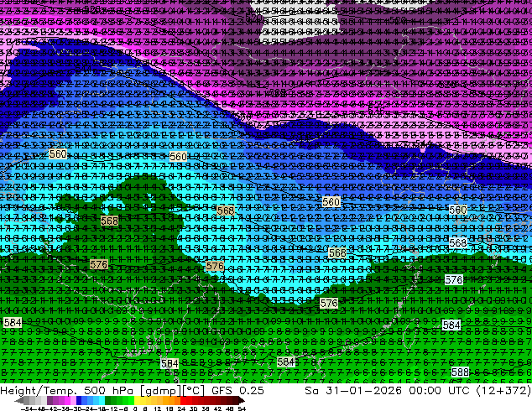Click the date 'Sa 31-01-2026'
The image size is (532, 411).
(353, 391)
